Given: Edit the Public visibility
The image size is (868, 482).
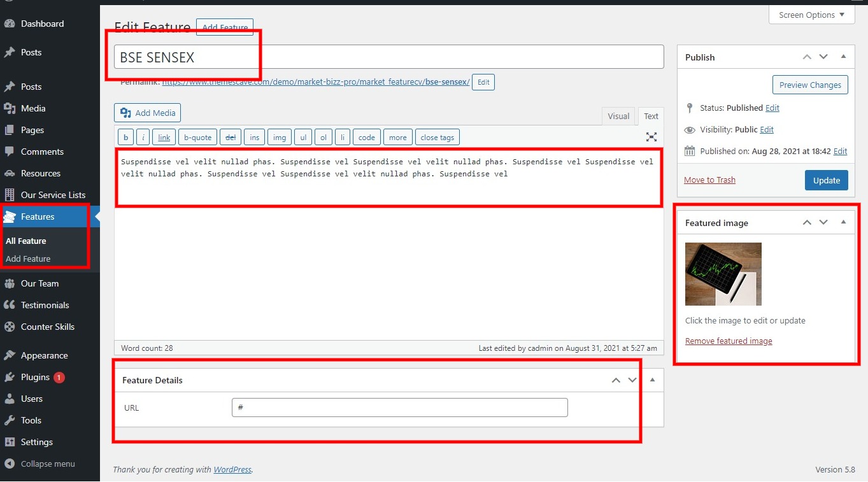Looking at the screenshot, I should (x=767, y=129).
